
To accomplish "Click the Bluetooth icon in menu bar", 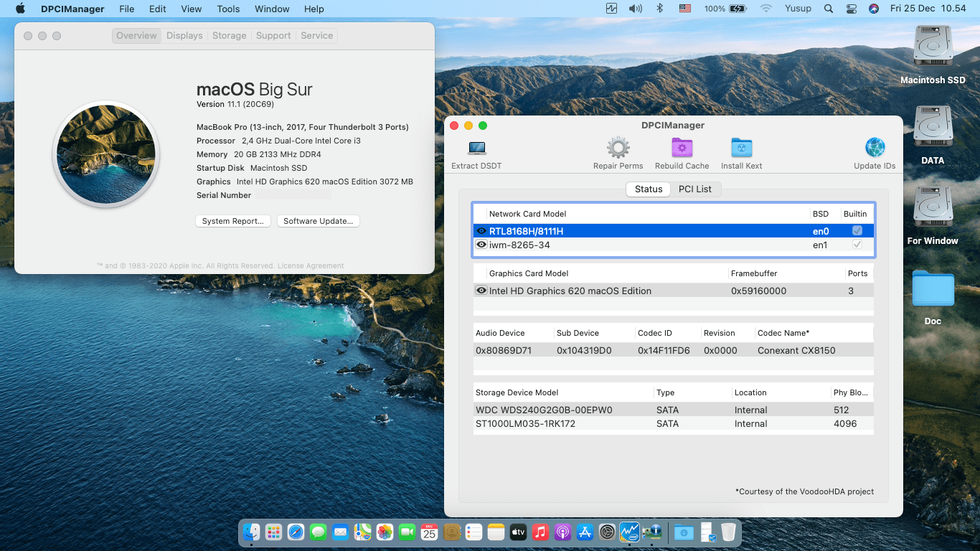I will click(659, 9).
